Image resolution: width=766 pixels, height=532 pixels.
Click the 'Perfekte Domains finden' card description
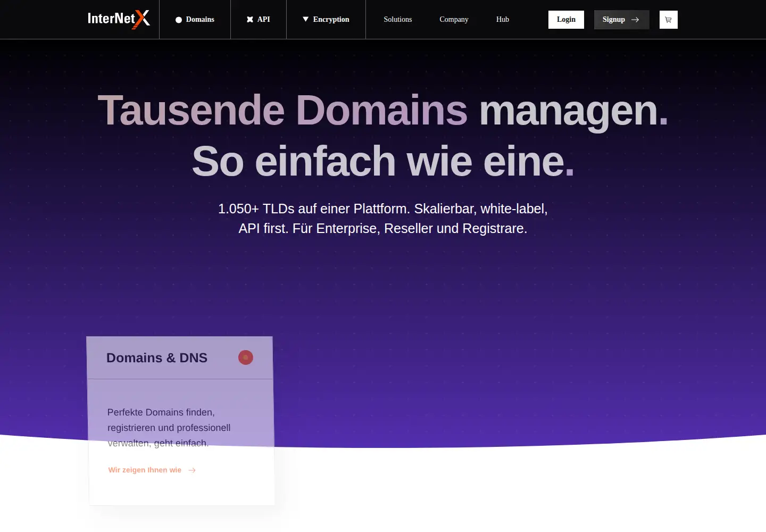click(x=169, y=428)
